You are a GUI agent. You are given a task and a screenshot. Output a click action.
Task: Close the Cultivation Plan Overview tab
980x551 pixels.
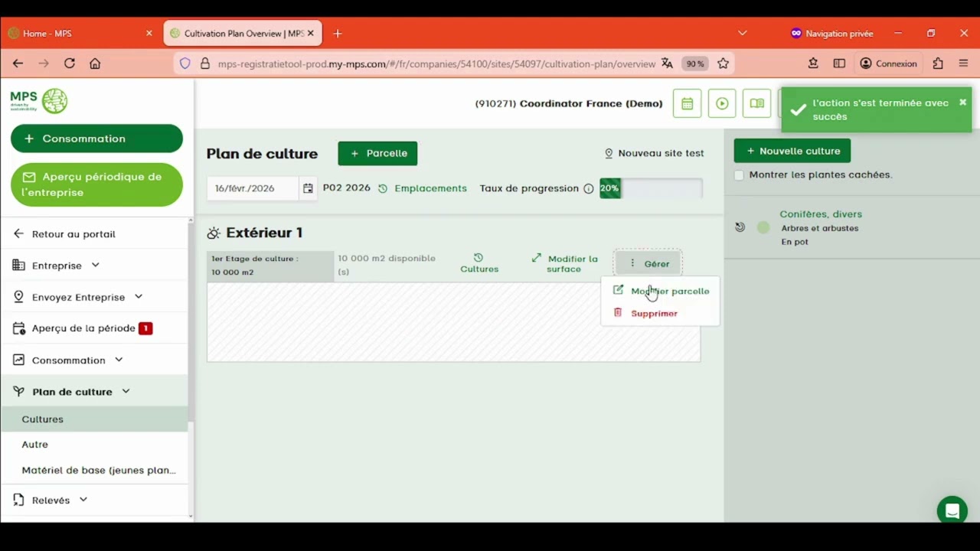point(310,34)
